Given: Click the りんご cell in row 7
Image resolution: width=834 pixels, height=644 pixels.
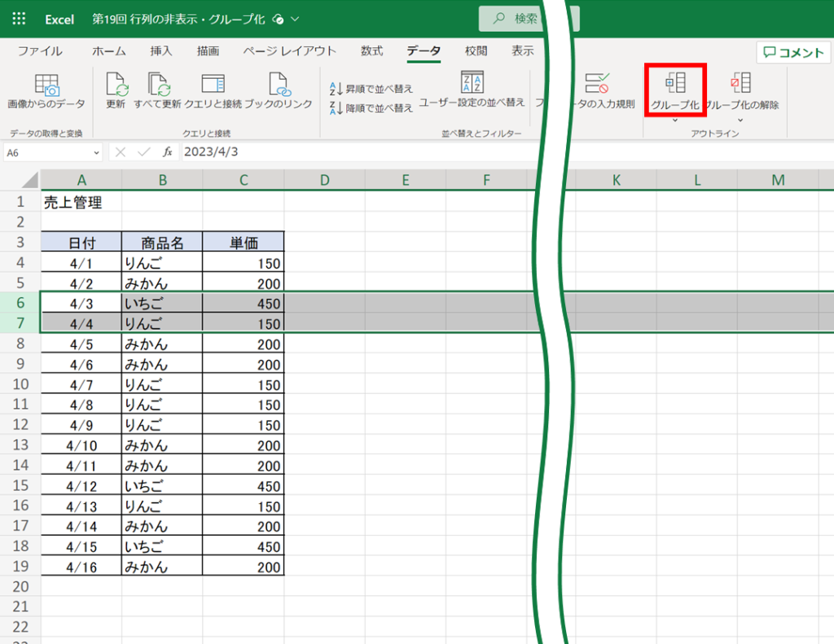Looking at the screenshot, I should (x=162, y=322).
